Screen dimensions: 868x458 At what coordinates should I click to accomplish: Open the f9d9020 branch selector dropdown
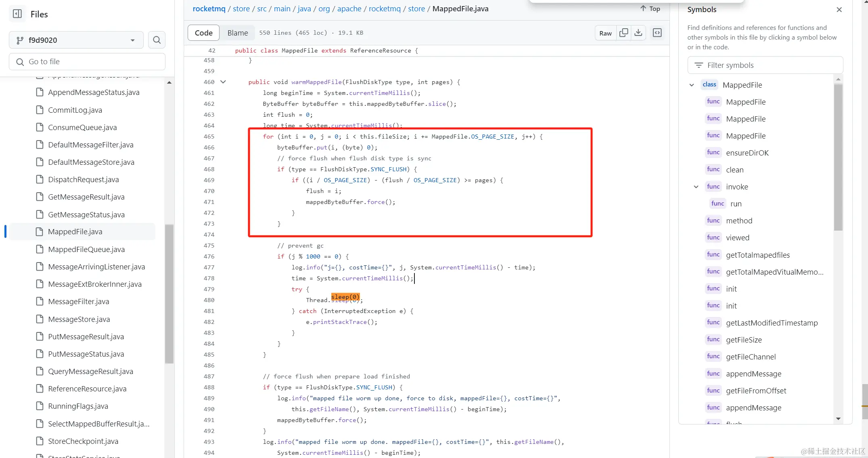76,40
